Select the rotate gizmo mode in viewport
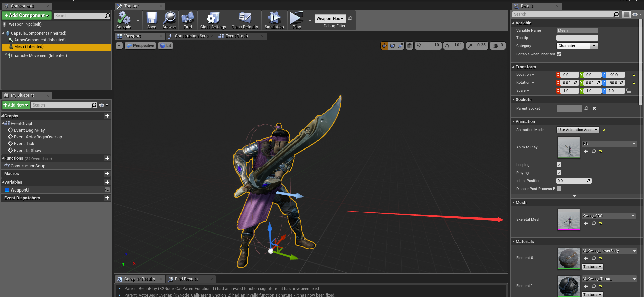 [392, 46]
